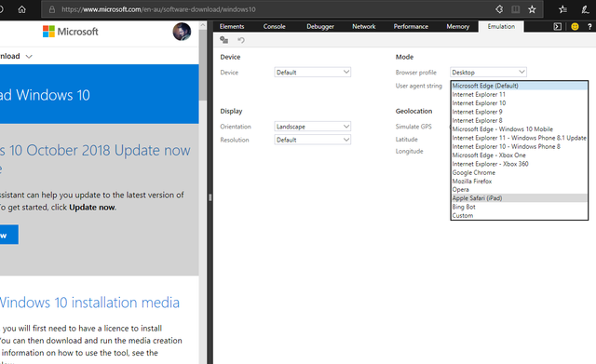The height and width of the screenshot is (364, 596).
Task: Switch to the Memory tab
Action: (457, 26)
